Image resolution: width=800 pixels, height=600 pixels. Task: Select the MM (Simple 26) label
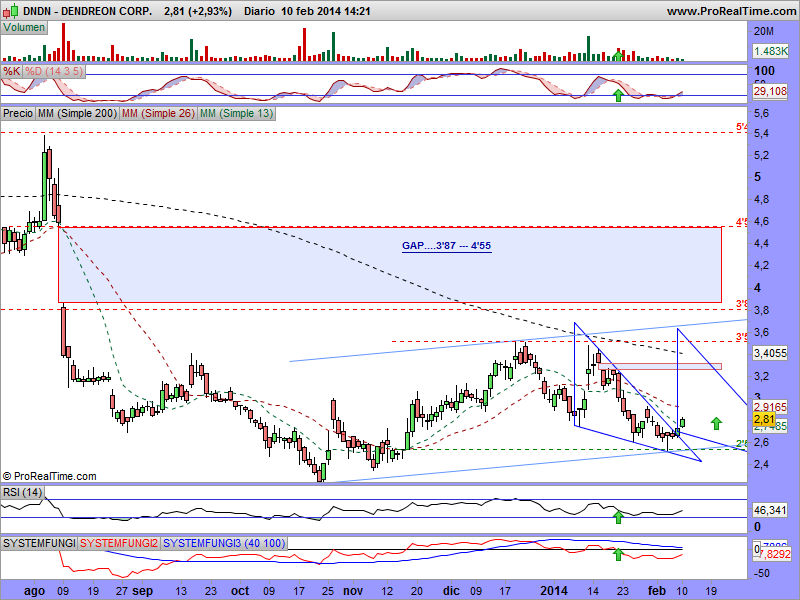click(x=158, y=113)
